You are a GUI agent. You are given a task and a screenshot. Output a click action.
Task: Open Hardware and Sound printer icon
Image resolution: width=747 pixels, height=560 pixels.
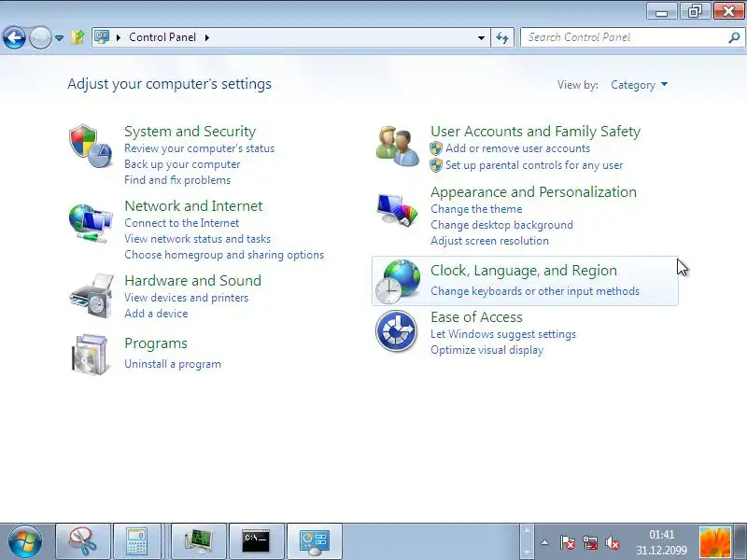click(92, 296)
